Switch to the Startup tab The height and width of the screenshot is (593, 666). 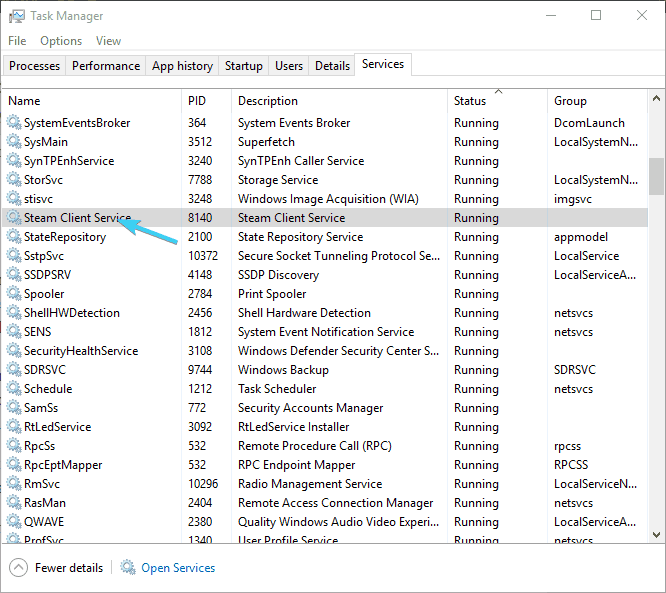tap(244, 66)
